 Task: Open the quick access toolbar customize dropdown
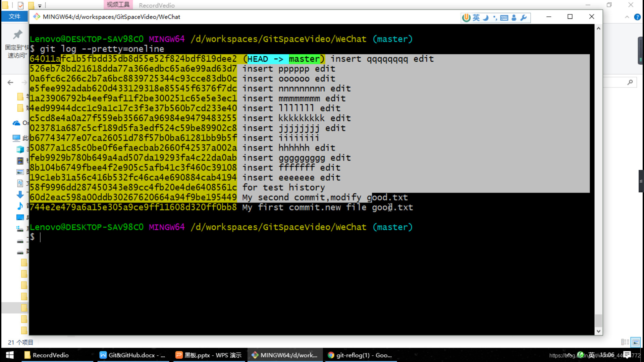coord(40,6)
